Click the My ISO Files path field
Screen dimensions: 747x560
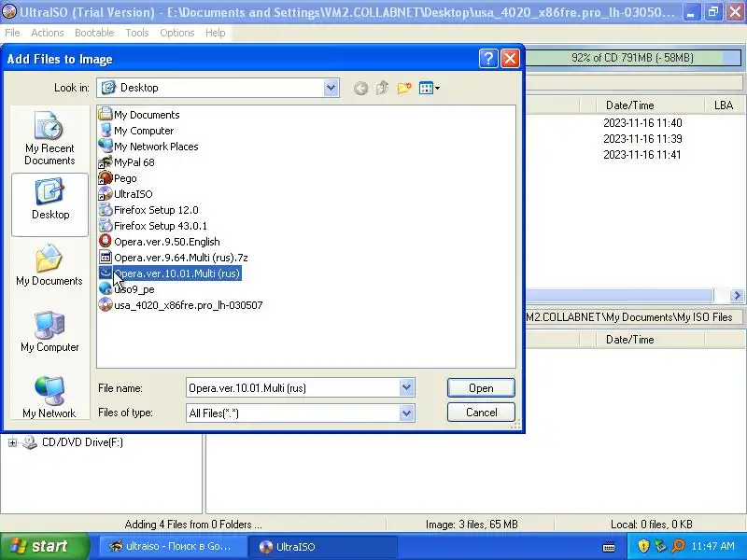[634, 317]
